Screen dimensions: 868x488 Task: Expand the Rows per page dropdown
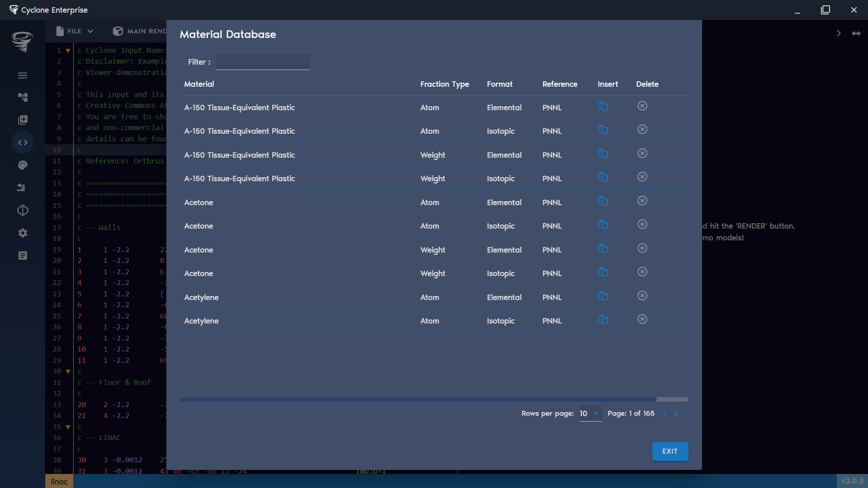click(x=590, y=413)
